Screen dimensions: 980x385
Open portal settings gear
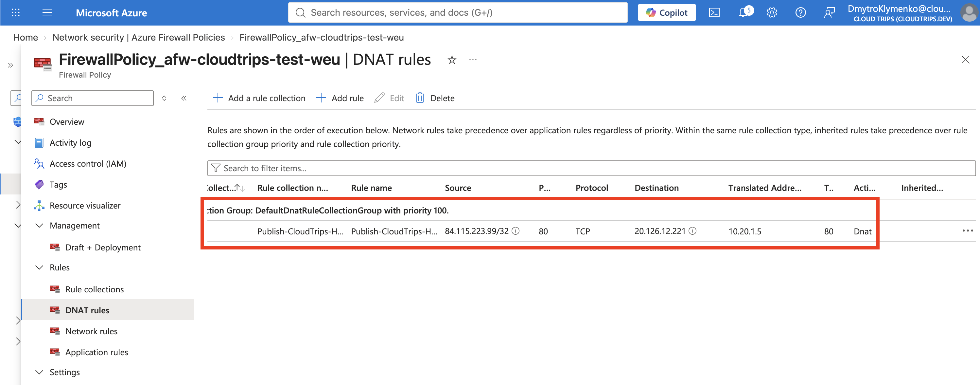pyautogui.click(x=772, y=12)
